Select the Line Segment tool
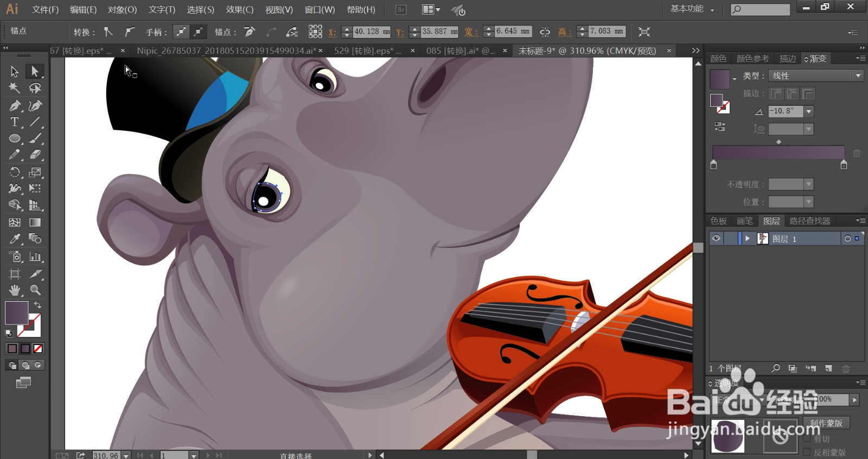This screenshot has height=459, width=868. [x=35, y=122]
